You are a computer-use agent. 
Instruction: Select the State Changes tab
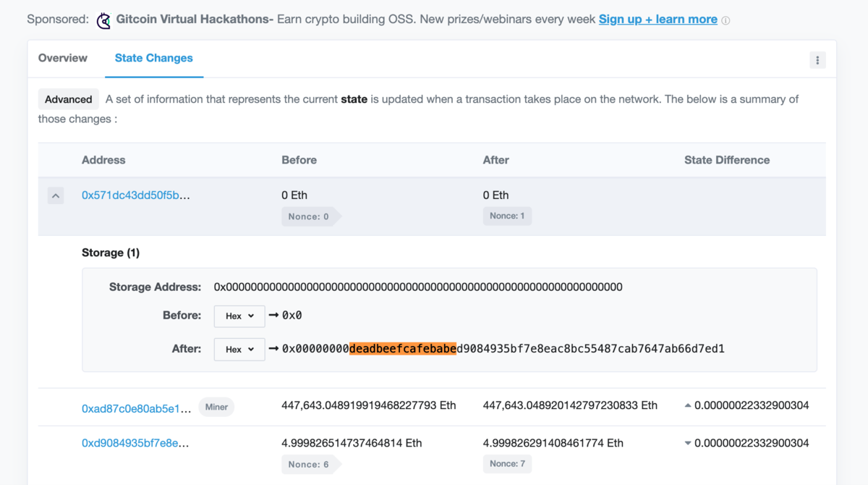(154, 58)
